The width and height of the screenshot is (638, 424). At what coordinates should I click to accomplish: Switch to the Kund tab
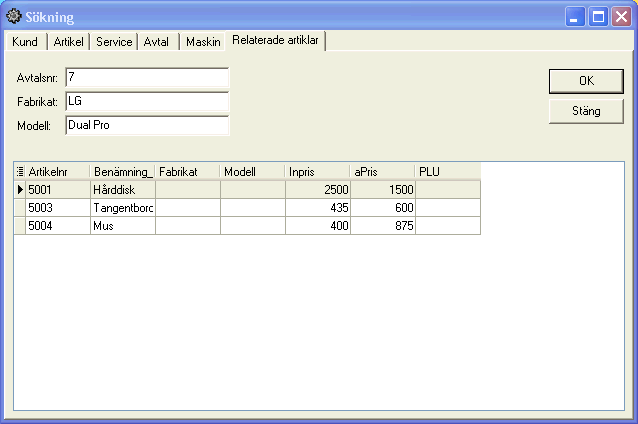click(x=24, y=42)
